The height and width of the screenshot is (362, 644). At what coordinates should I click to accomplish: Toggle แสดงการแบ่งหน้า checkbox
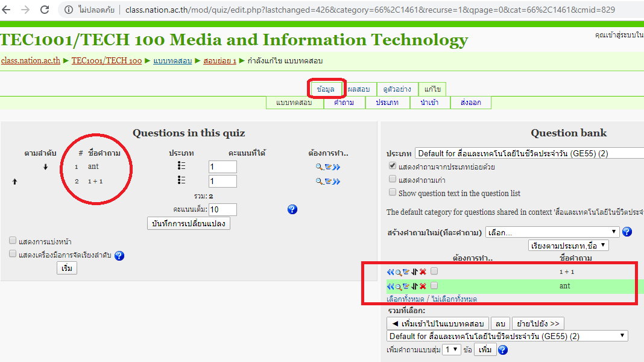point(13,241)
